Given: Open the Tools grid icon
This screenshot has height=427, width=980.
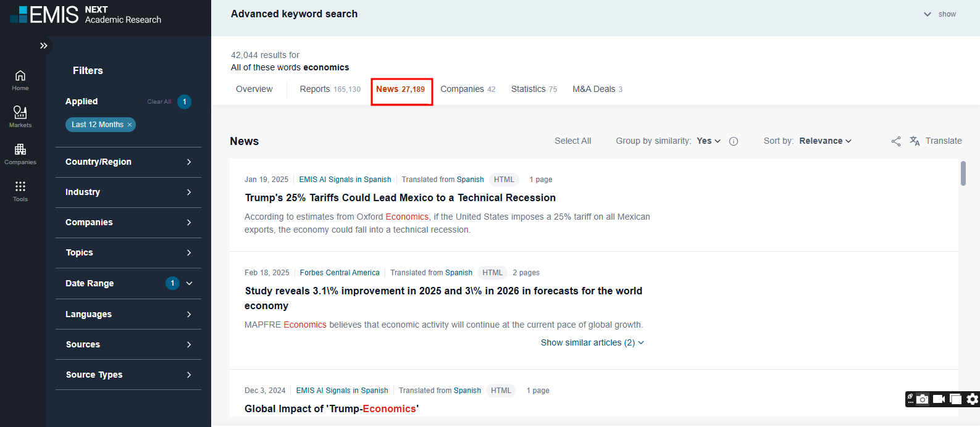Looking at the screenshot, I should 20,190.
